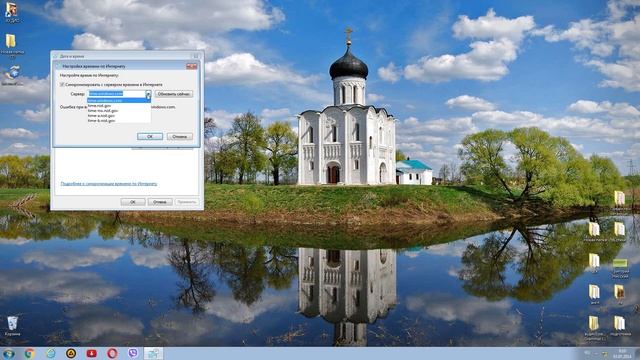Select the Корзина recycle bin icon
The image size is (640, 360).
pyautogui.click(x=12, y=325)
